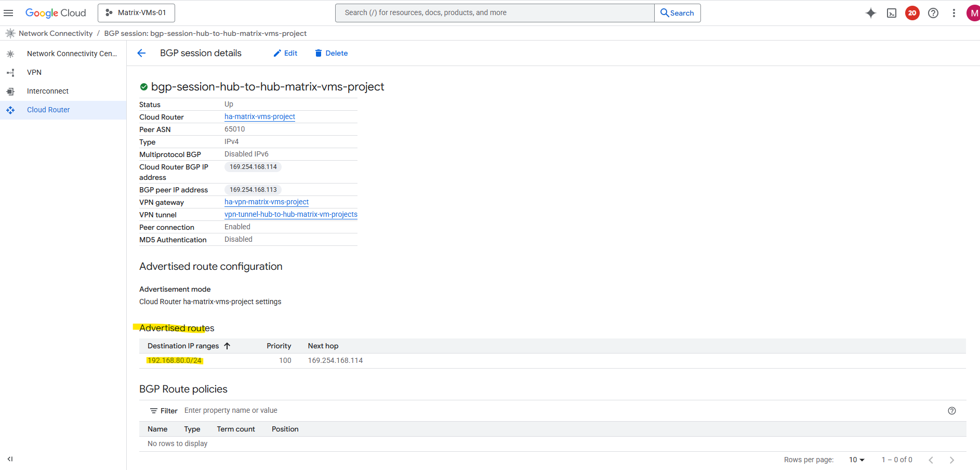This screenshot has height=470, width=980.
Task: Click the 169.254.168.114 Cloud Router BGP IP chip
Action: coord(253,167)
